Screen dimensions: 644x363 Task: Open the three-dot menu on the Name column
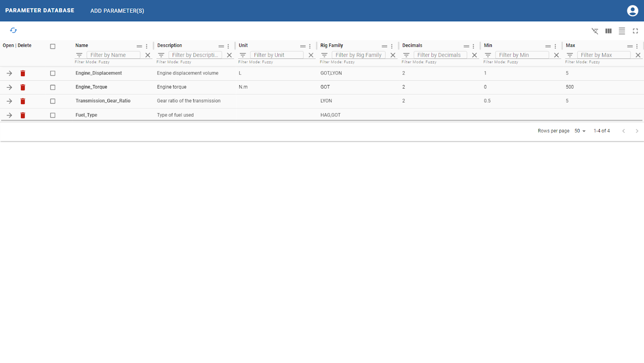[x=146, y=46]
